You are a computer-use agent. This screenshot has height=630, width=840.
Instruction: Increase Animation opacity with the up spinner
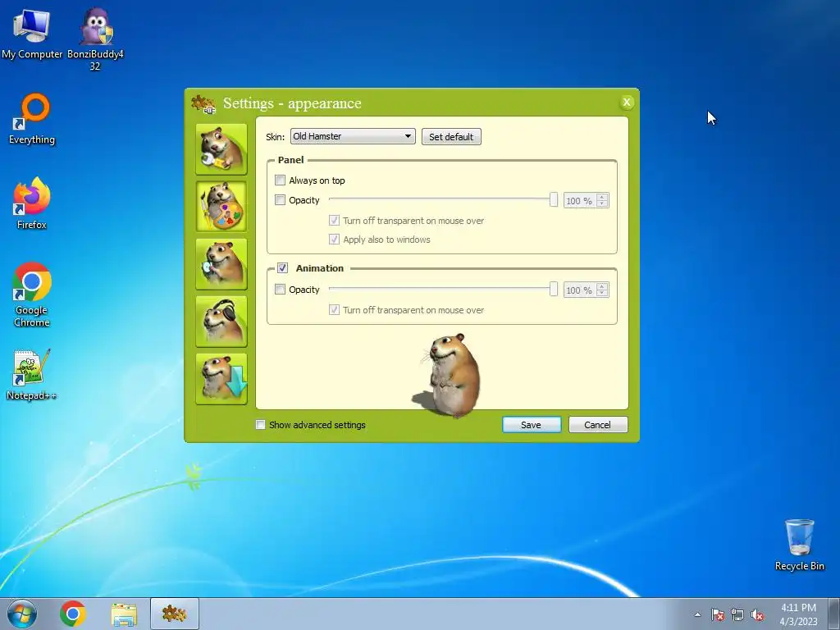(x=602, y=286)
